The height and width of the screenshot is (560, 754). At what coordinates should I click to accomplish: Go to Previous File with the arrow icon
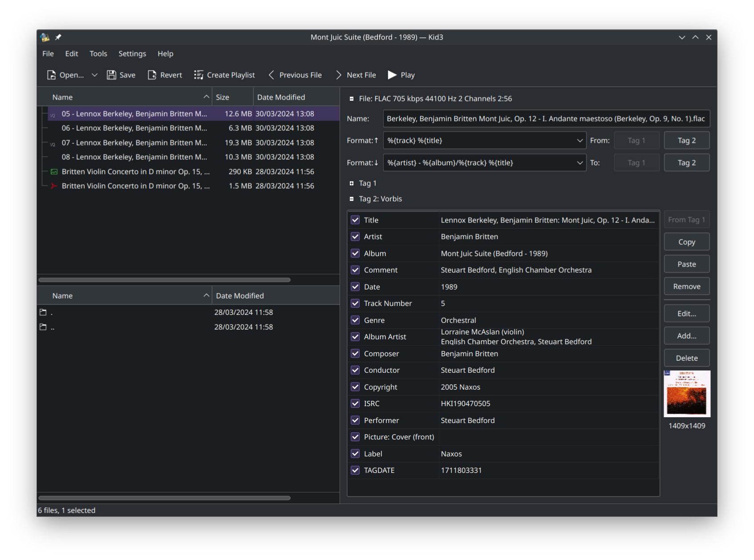pyautogui.click(x=271, y=75)
